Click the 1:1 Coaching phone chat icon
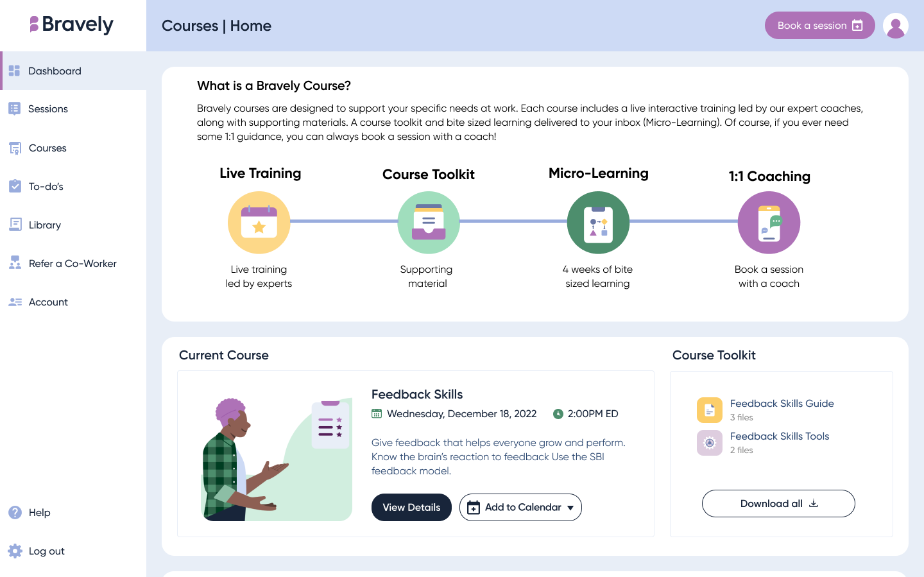The width and height of the screenshot is (924, 577). click(x=769, y=223)
